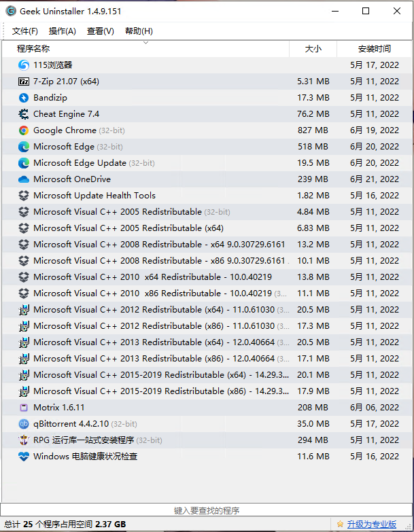
Task: Select the qBittorrent 4.4.2.10 name text
Action: pos(71,424)
